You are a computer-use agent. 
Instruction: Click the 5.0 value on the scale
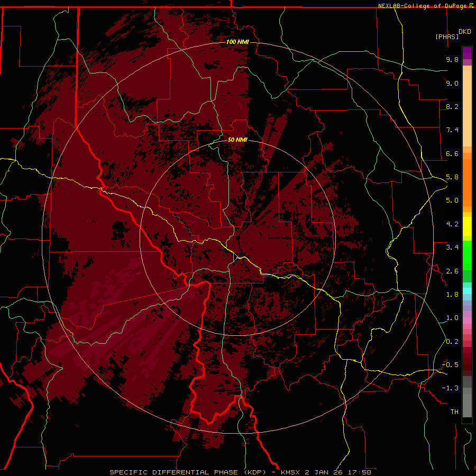coord(452,200)
